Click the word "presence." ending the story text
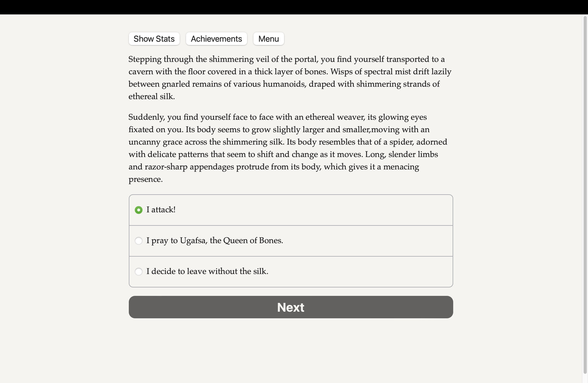 [x=146, y=179]
